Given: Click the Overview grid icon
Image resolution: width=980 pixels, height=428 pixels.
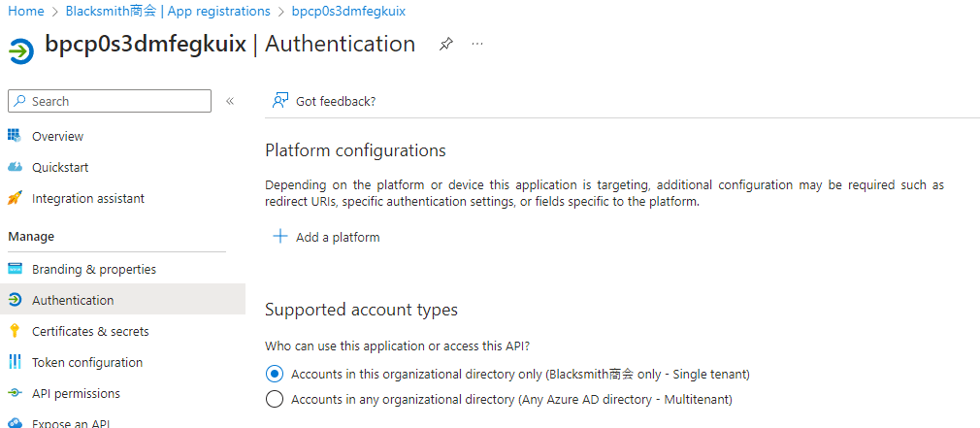Looking at the screenshot, I should (x=15, y=136).
